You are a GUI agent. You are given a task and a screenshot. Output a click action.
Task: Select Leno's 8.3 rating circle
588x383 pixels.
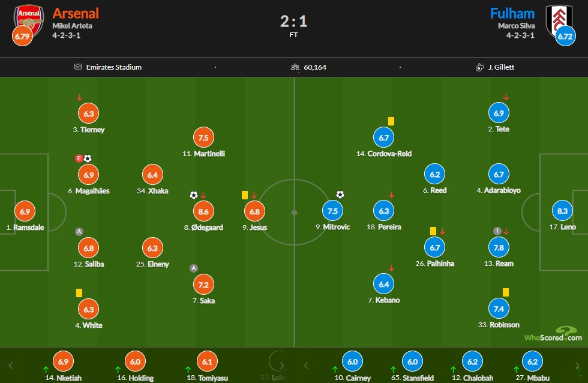tap(563, 211)
